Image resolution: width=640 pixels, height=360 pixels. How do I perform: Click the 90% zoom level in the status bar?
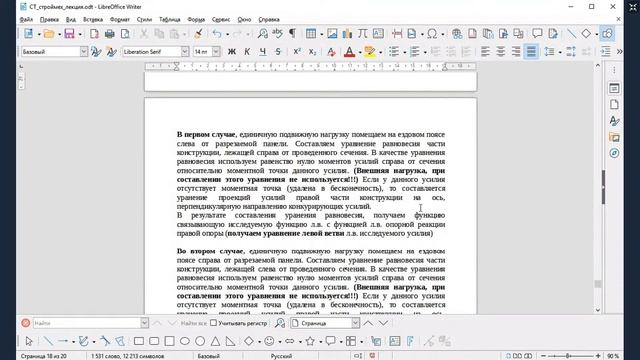tap(613, 356)
